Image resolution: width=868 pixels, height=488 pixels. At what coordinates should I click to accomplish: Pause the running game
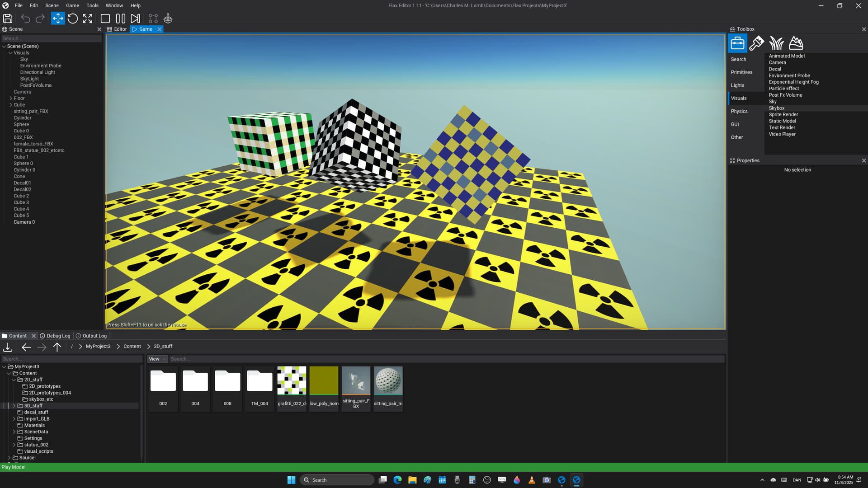(x=120, y=19)
